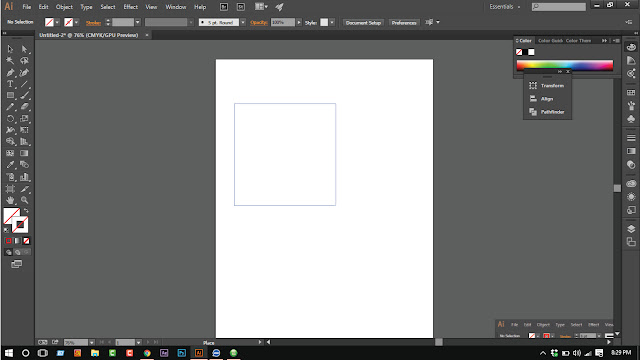Reset default fill and stroke
640x360 pixels.
pos(6,230)
